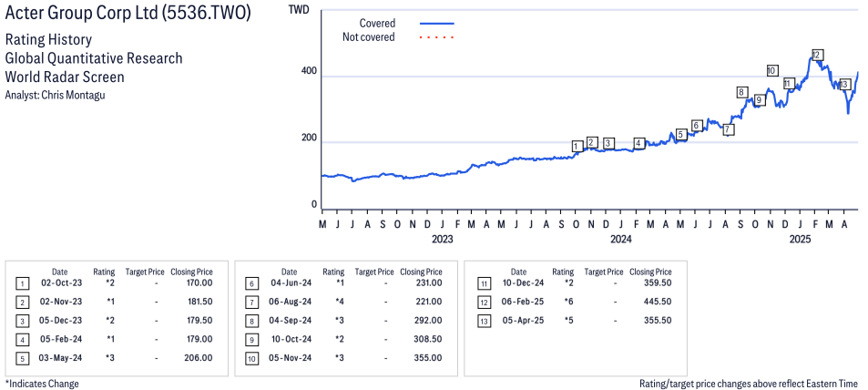The image size is (868, 390).
Task: Click chart marker 3 on the graph
Action: pos(608,143)
